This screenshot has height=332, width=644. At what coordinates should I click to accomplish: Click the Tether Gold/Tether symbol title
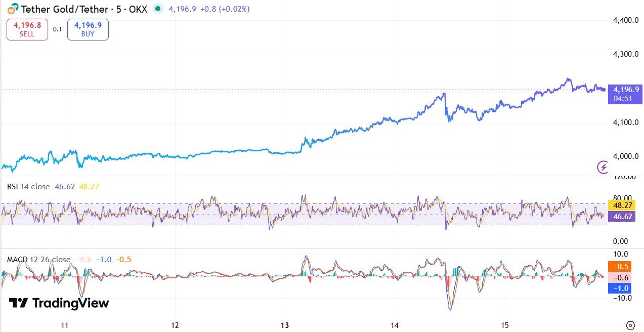point(64,9)
